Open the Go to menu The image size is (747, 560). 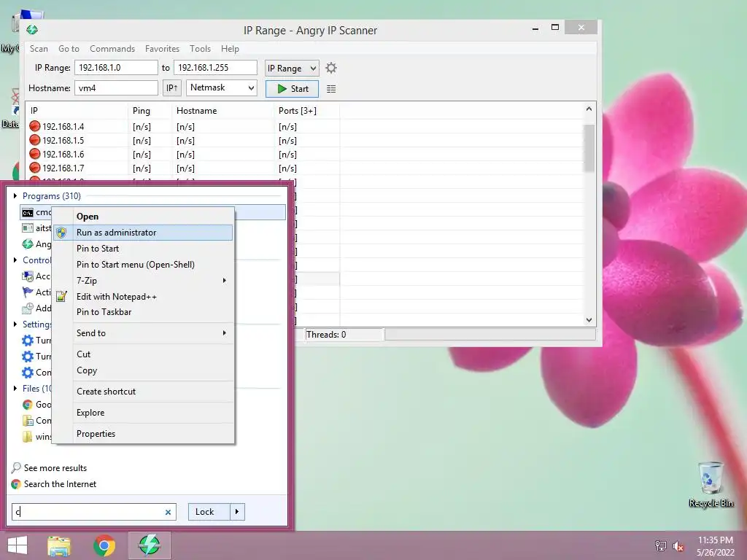pos(69,49)
